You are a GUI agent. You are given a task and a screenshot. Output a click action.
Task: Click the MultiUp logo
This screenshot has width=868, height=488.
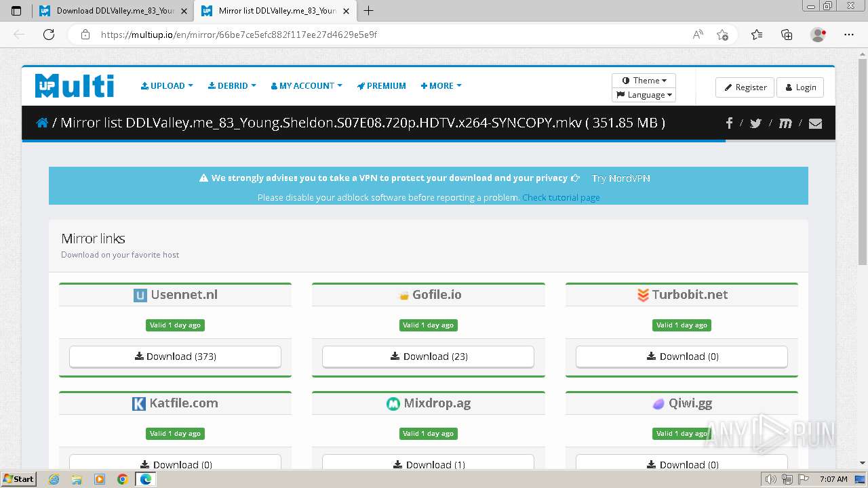75,85
